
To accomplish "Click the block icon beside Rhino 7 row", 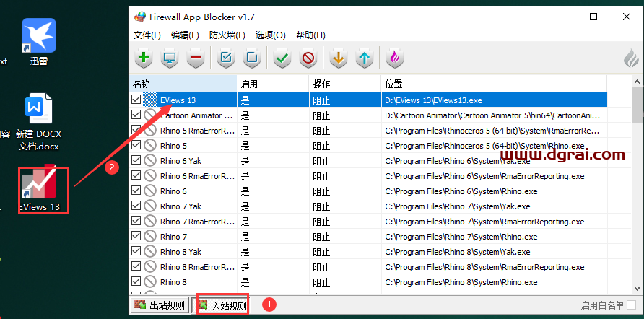I will coord(150,237).
